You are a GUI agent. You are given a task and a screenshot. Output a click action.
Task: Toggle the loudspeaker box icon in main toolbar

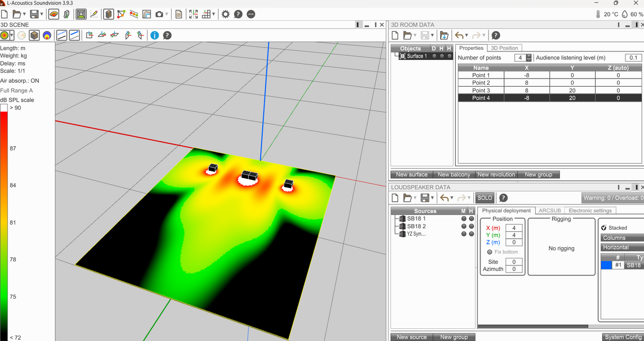[x=108, y=14]
